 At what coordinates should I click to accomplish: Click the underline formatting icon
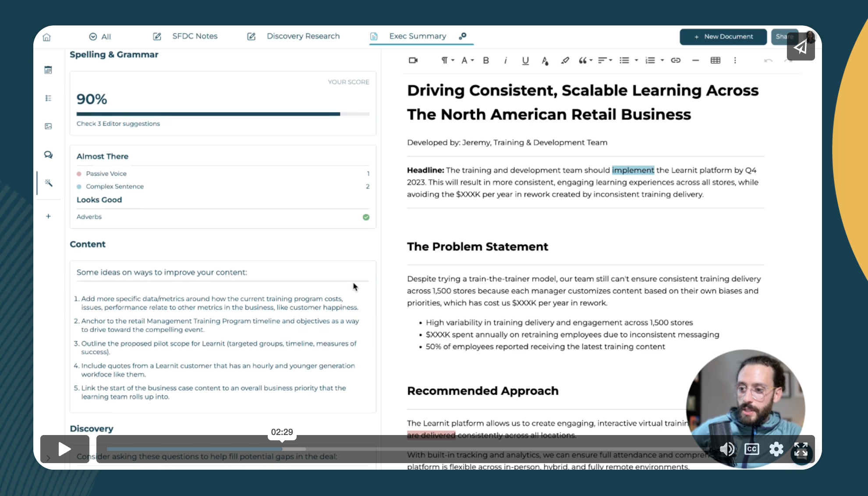[x=525, y=61]
